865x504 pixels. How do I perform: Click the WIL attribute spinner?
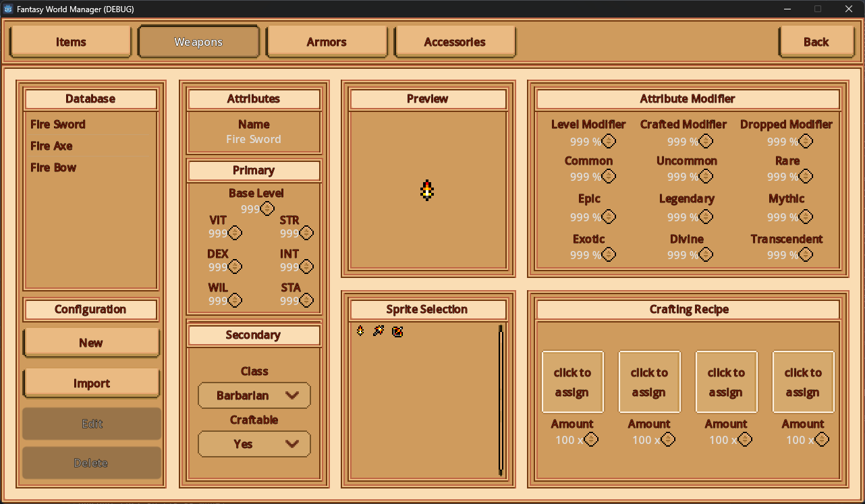235,300
